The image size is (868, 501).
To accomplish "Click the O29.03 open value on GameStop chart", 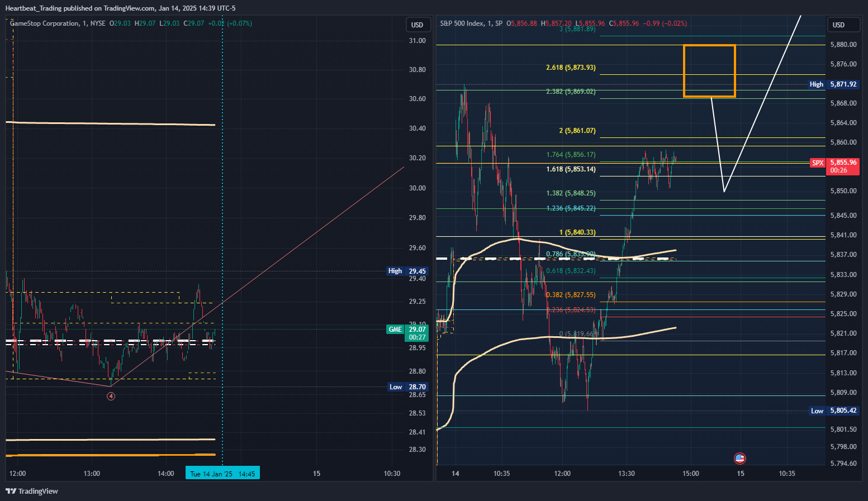I will [120, 23].
